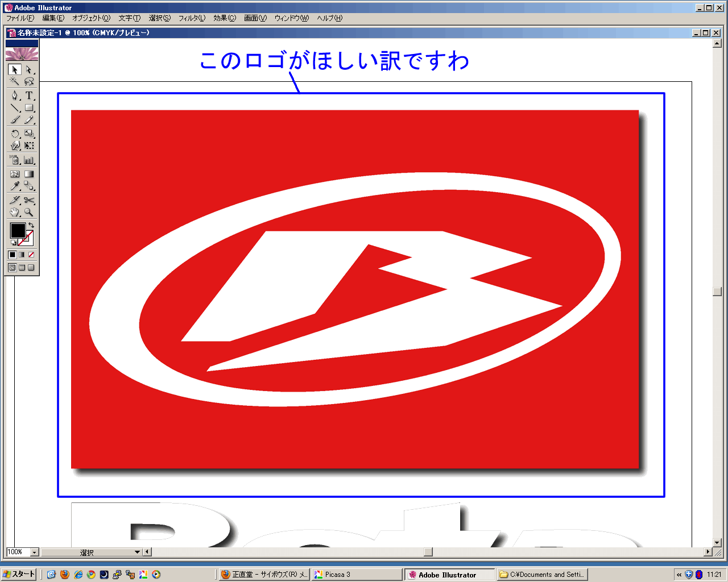Reset to default fill and stroke
728x582 pixels.
pos(13,243)
